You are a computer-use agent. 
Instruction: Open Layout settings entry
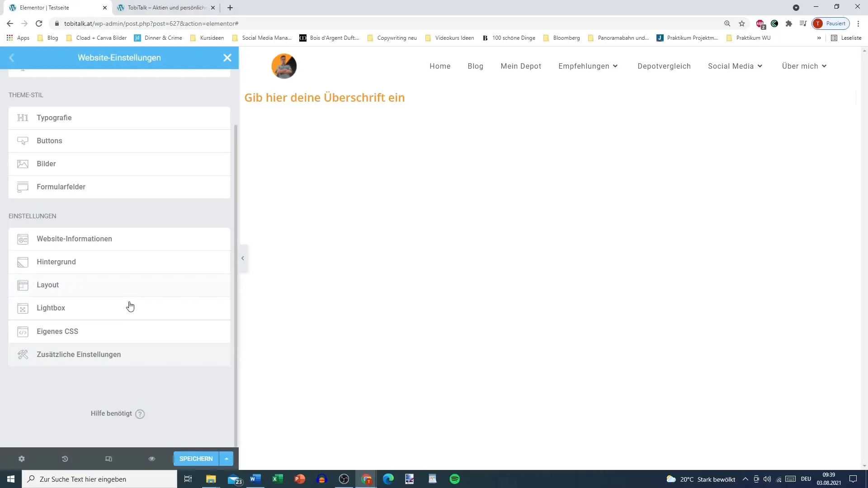[x=119, y=285]
